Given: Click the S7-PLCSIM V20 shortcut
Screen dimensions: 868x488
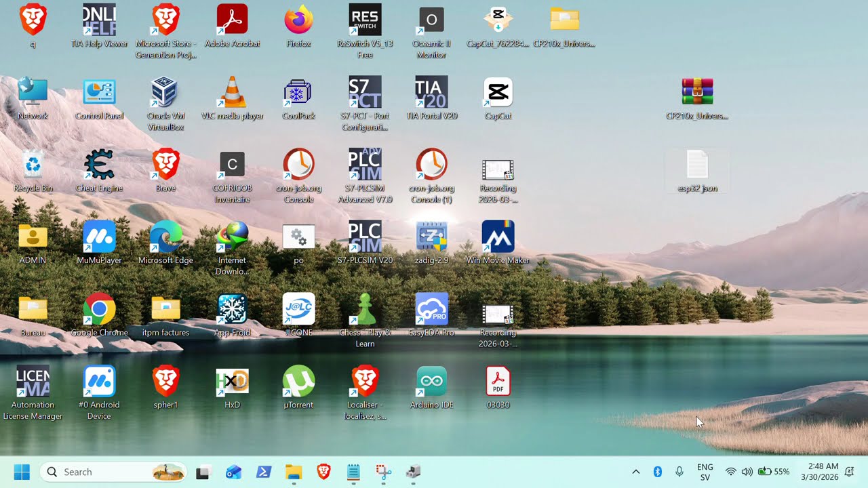Looking at the screenshot, I should [x=365, y=243].
